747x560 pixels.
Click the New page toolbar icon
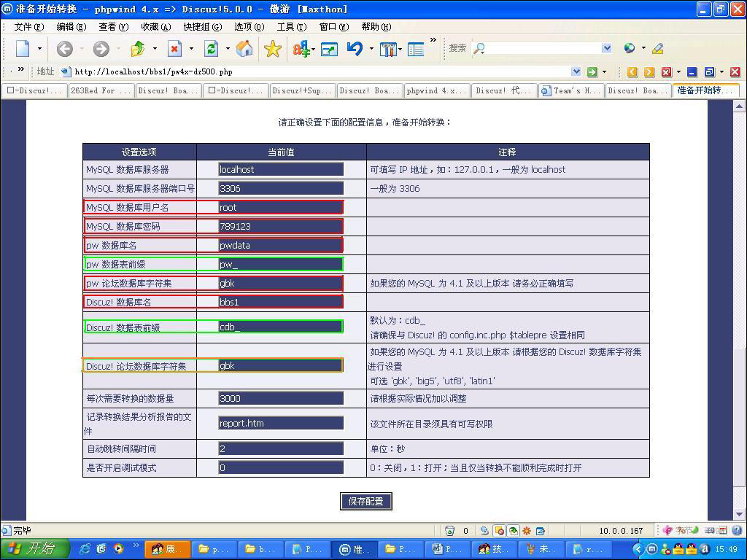point(23,48)
